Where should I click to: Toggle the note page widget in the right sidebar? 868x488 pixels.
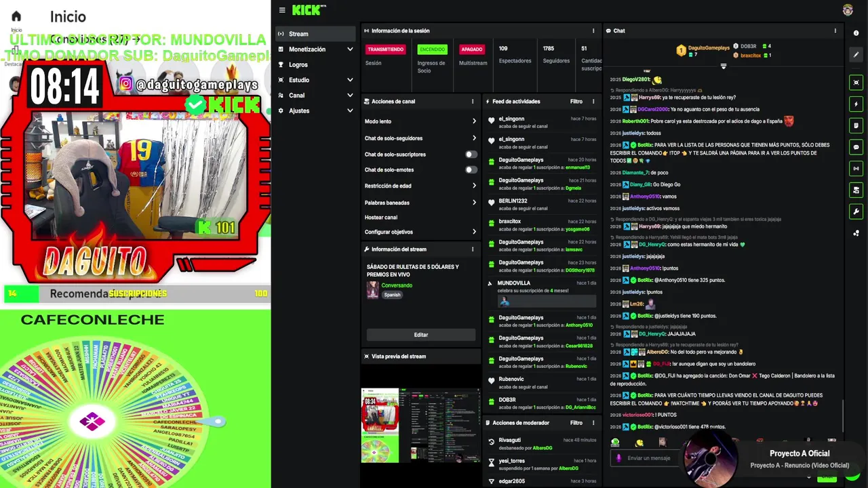(x=856, y=126)
